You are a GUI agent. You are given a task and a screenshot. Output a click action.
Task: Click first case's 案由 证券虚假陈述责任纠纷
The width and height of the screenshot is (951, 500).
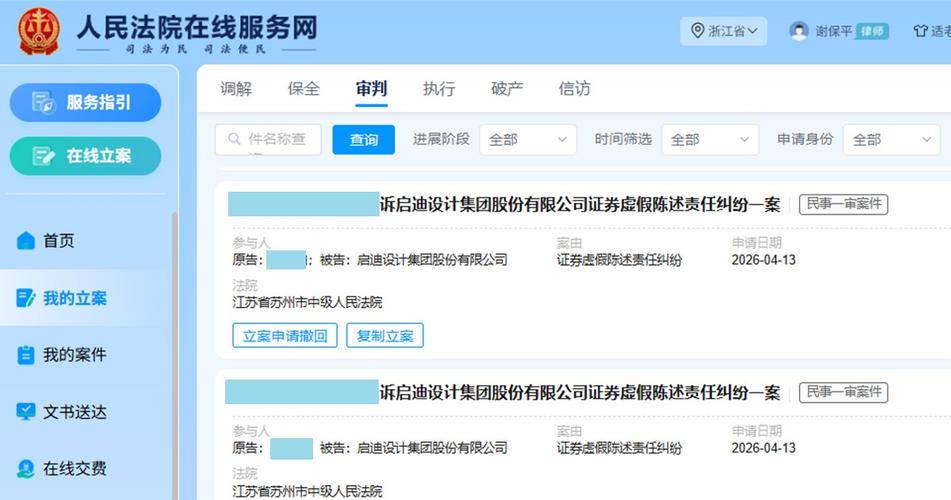619,260
